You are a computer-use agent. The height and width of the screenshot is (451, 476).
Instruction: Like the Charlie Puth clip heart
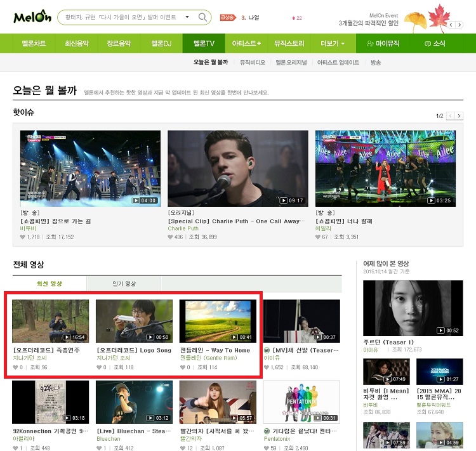point(170,237)
